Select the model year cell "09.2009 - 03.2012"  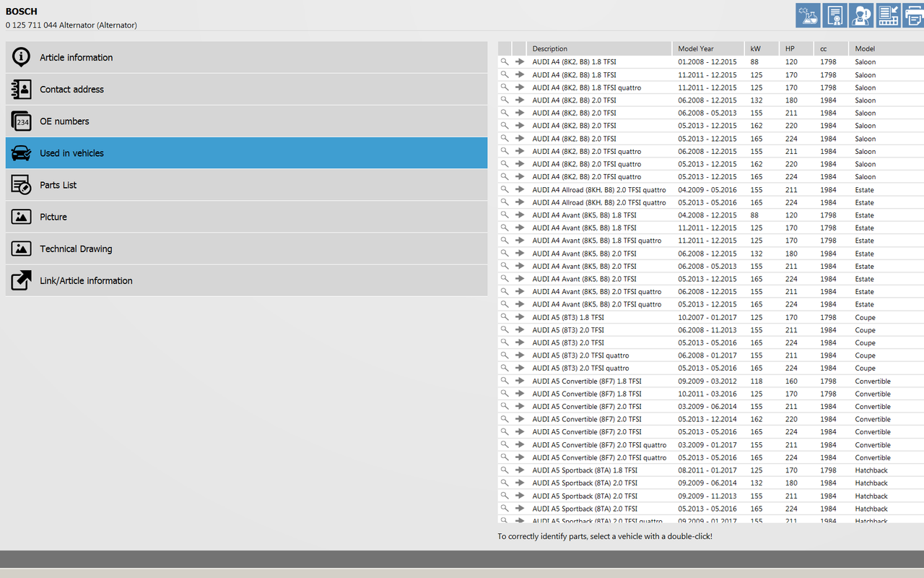[x=707, y=381]
